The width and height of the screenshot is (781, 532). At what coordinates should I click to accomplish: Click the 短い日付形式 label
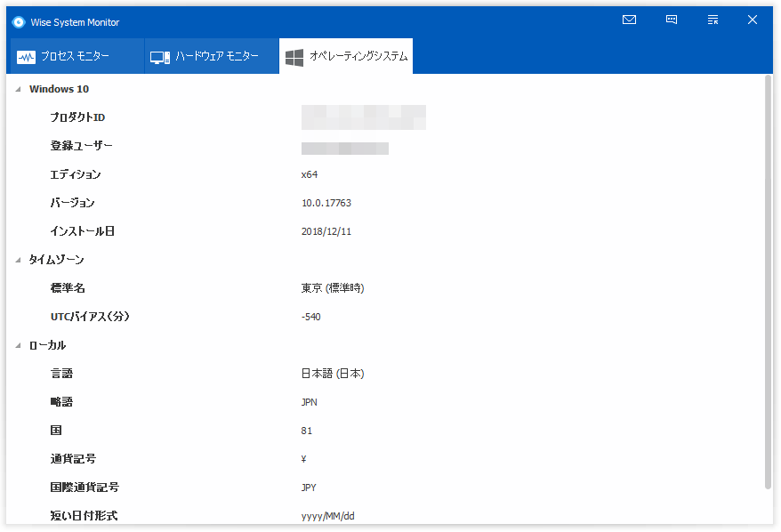[x=84, y=516]
